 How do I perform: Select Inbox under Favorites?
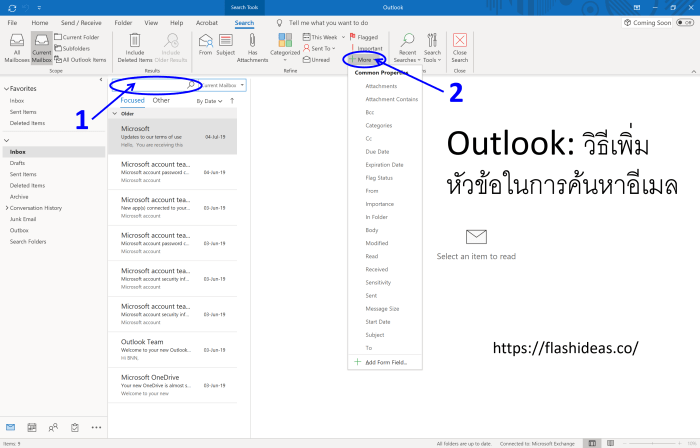point(17,101)
